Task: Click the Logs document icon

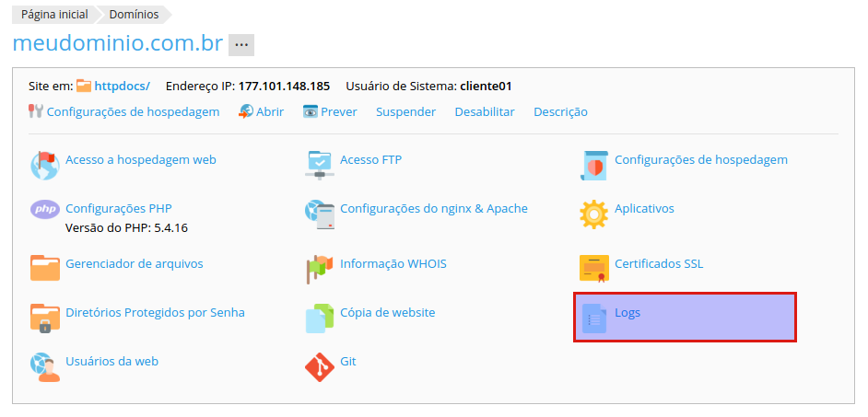Action: [x=593, y=318]
